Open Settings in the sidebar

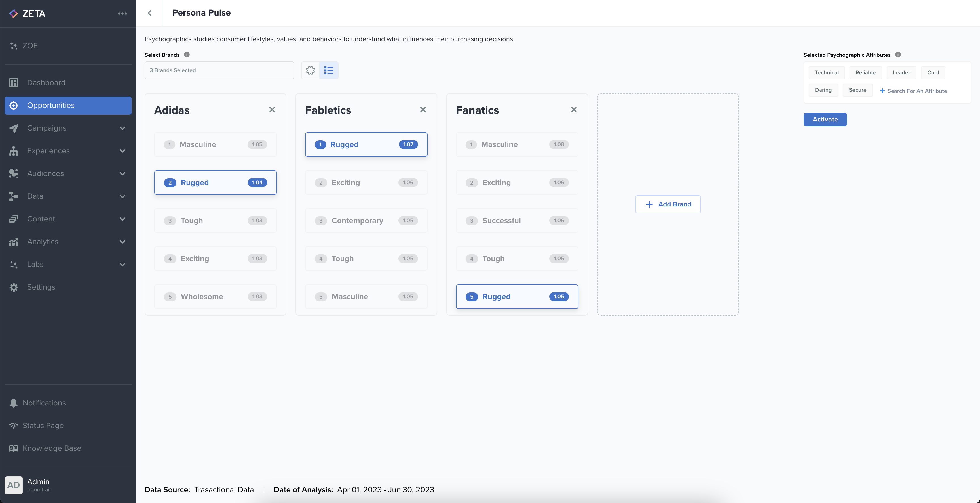coord(41,287)
